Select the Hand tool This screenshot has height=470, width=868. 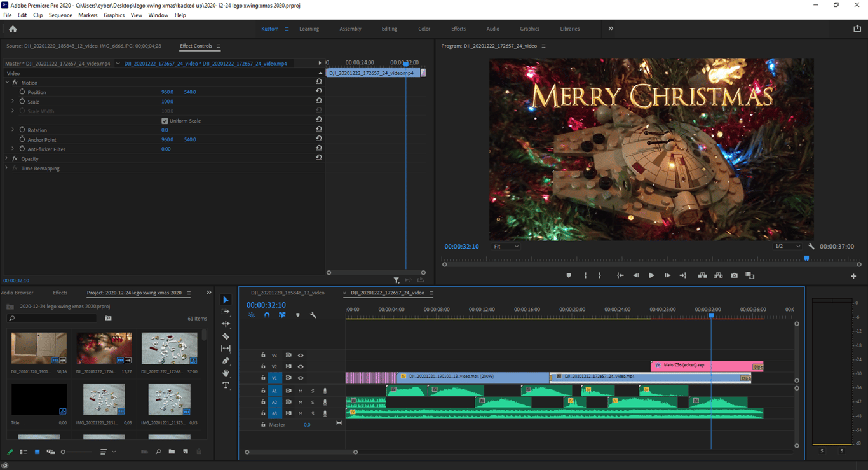pyautogui.click(x=226, y=373)
